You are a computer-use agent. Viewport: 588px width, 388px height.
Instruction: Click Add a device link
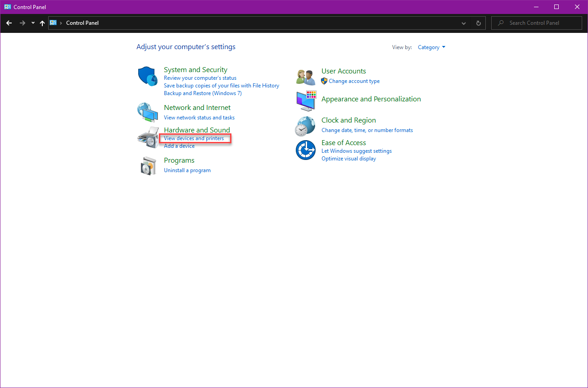pyautogui.click(x=179, y=146)
